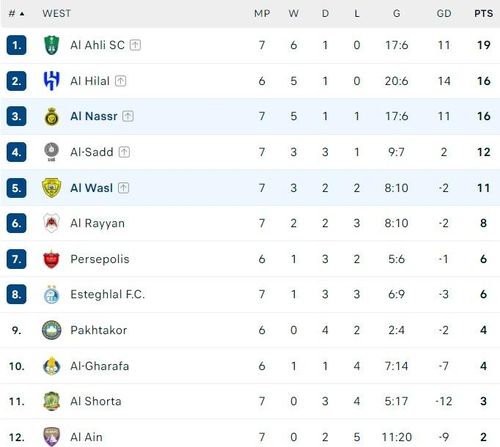
Task: Click the Al Ahli SC club crest
Action: [x=52, y=45]
